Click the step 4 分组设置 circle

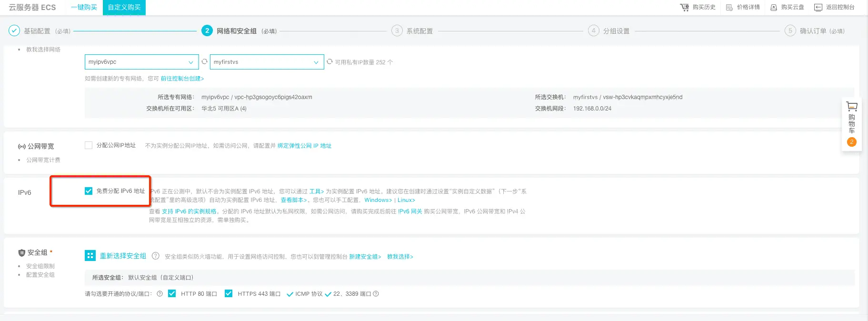point(593,30)
